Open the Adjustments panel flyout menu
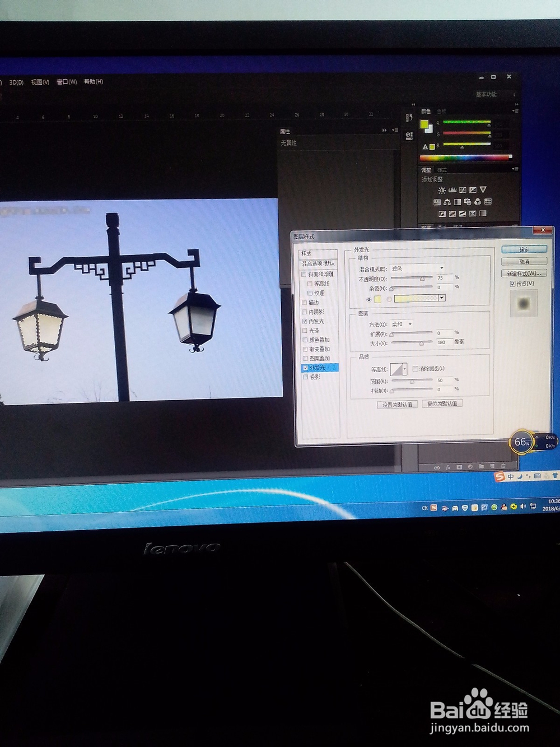This screenshot has width=560, height=747. [516, 169]
